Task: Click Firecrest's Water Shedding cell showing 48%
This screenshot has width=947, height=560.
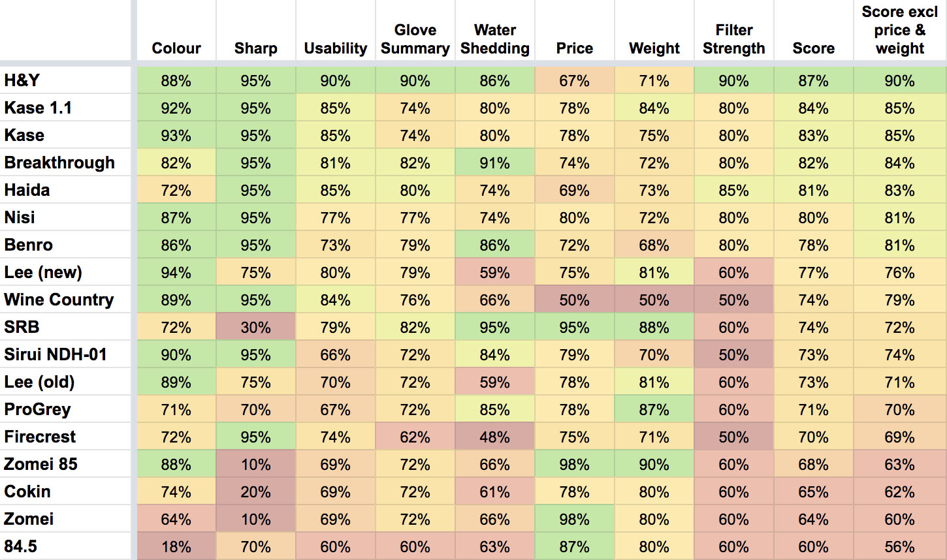Action: (x=495, y=437)
